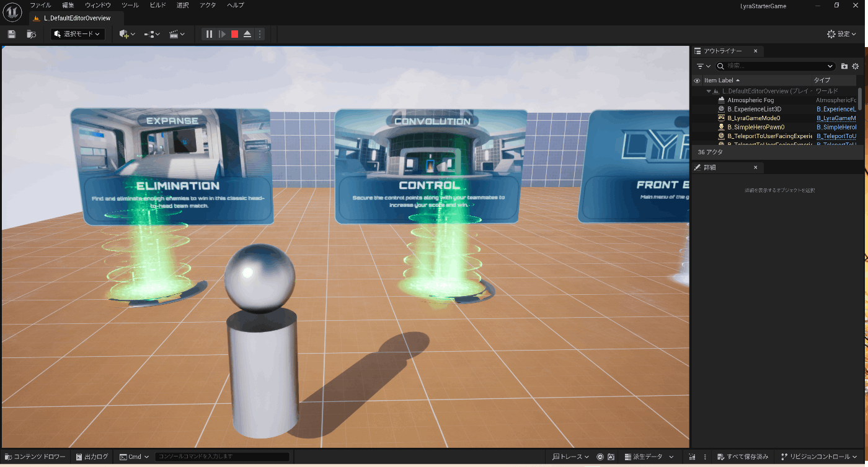Click the CONTROL experience card in viewport
The image size is (868, 467).
tap(430, 167)
